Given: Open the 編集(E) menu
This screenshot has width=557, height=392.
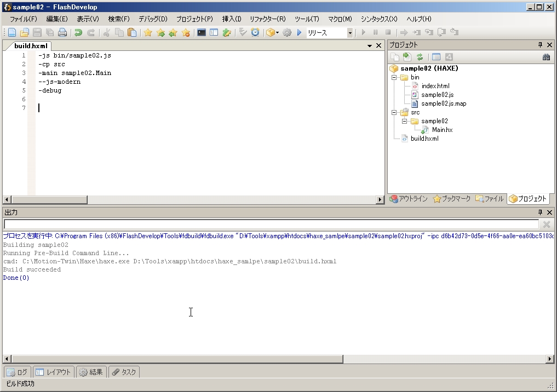Looking at the screenshot, I should [57, 19].
